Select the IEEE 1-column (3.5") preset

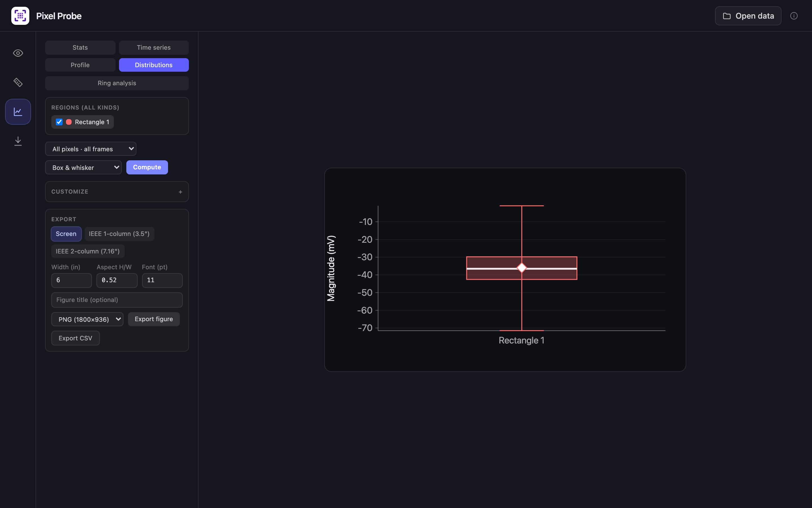pyautogui.click(x=119, y=234)
